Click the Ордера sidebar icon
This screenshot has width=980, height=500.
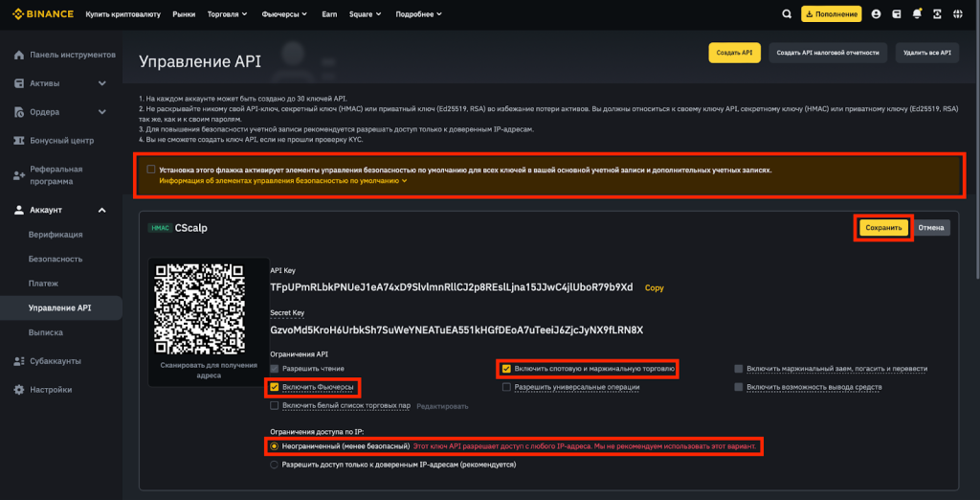coord(19,112)
